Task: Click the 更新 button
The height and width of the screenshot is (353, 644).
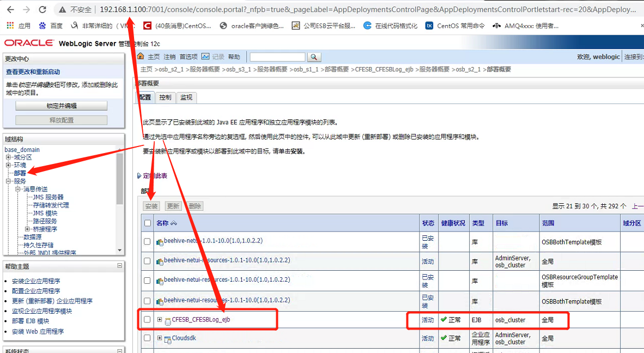Action: pyautogui.click(x=173, y=206)
